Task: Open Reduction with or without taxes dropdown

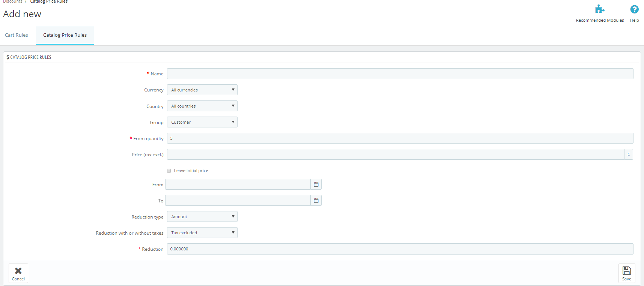Action: 202,233
